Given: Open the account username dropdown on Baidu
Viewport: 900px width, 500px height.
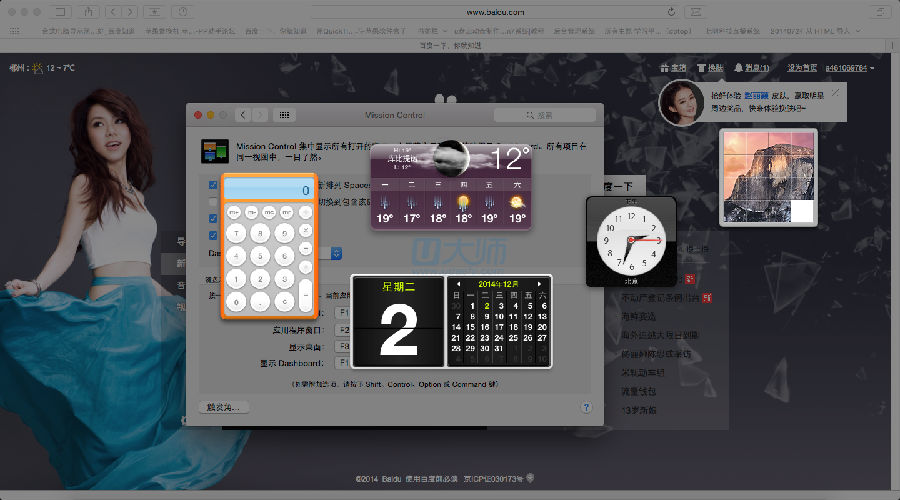Looking at the screenshot, I should [850, 68].
